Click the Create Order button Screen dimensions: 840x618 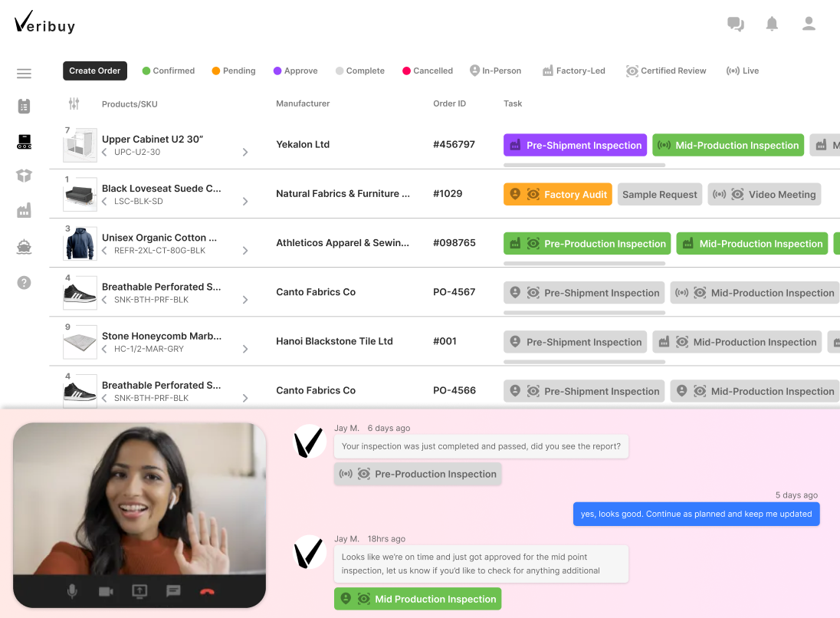(95, 71)
